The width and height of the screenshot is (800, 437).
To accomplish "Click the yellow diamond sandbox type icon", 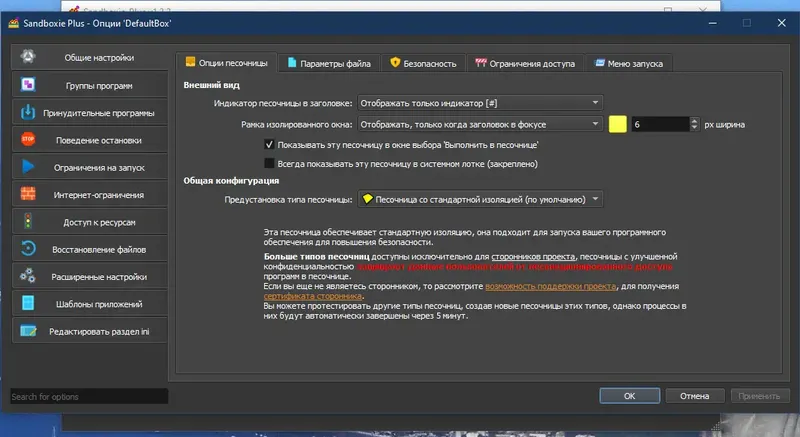I will point(367,199).
